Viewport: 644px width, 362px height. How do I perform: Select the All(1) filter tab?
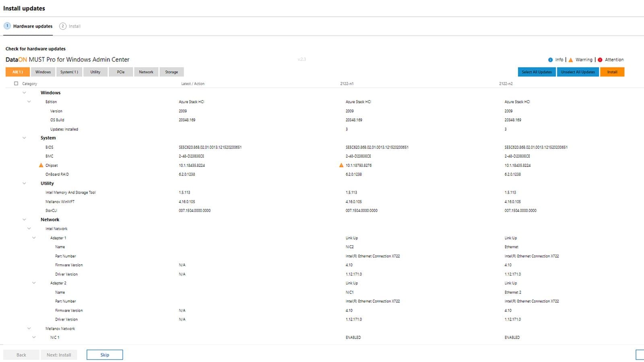pos(18,72)
